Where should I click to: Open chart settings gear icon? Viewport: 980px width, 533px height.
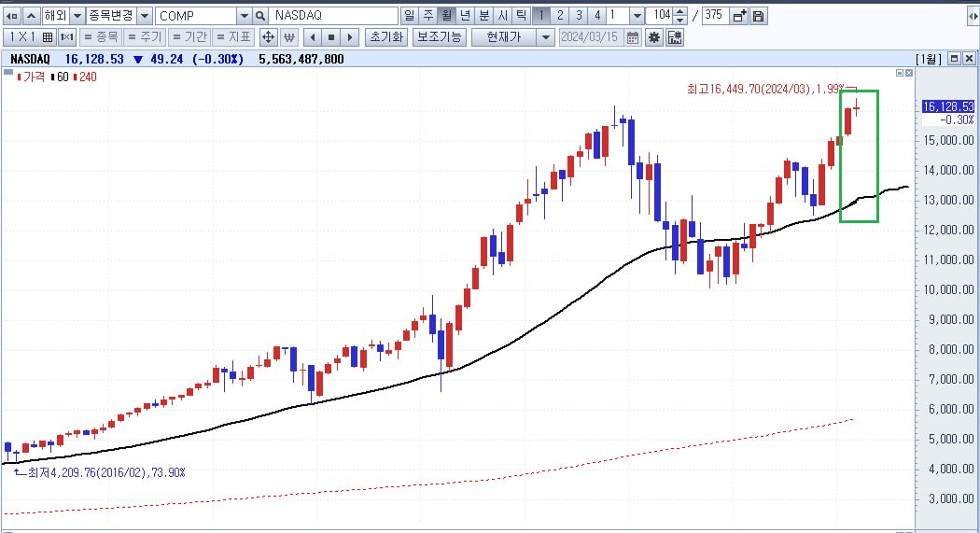click(653, 37)
